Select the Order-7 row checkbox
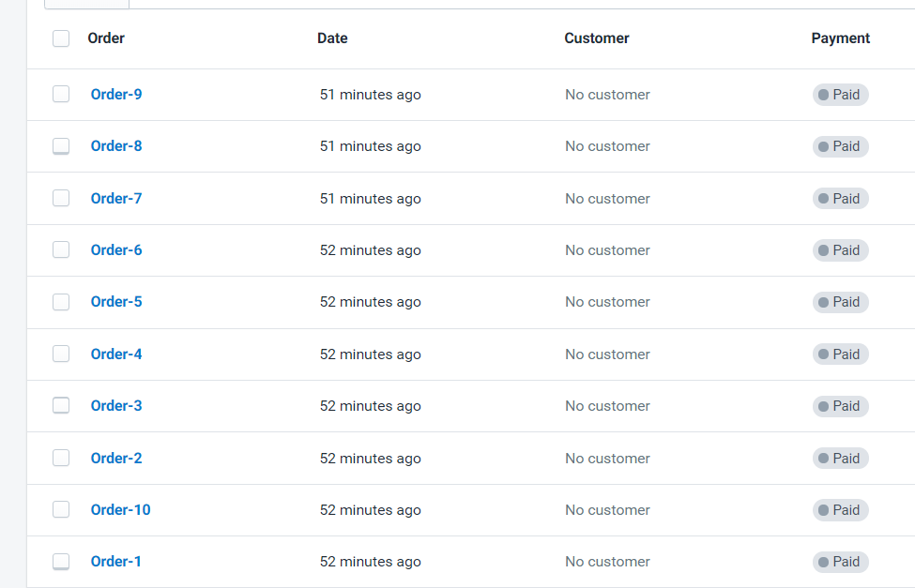The width and height of the screenshot is (915, 588). point(61,198)
